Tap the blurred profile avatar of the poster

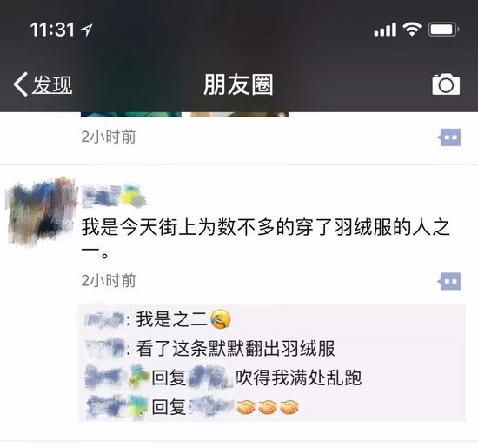click(41, 211)
